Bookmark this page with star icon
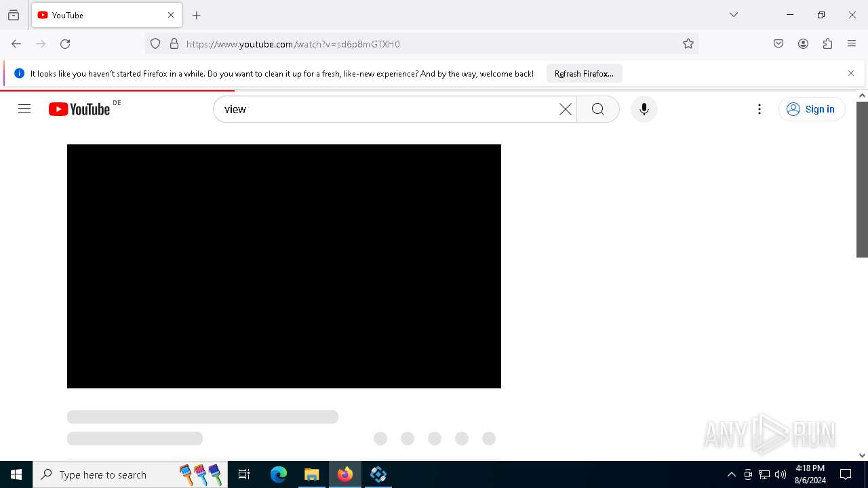The image size is (868, 488). [x=688, y=44]
